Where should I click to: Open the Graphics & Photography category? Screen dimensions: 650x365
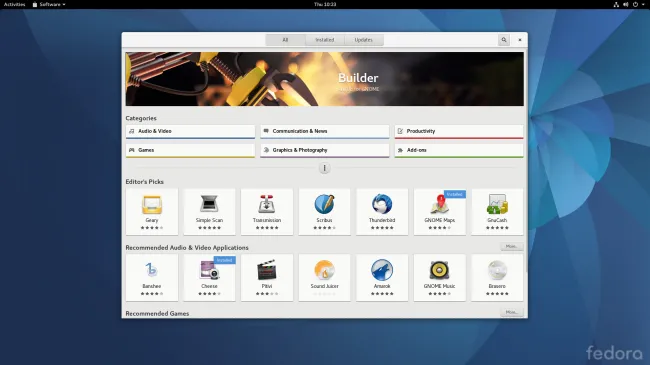coord(325,151)
